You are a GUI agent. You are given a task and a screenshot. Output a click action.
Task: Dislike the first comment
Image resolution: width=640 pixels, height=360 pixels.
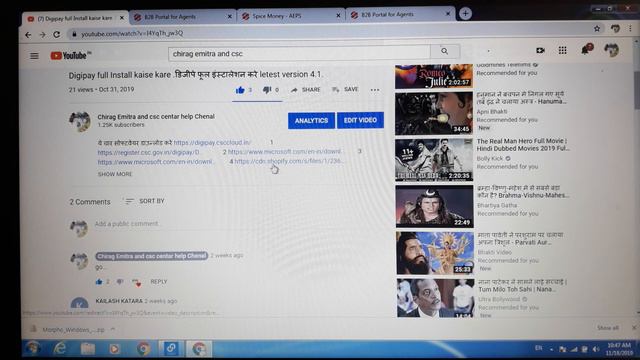coord(120,282)
